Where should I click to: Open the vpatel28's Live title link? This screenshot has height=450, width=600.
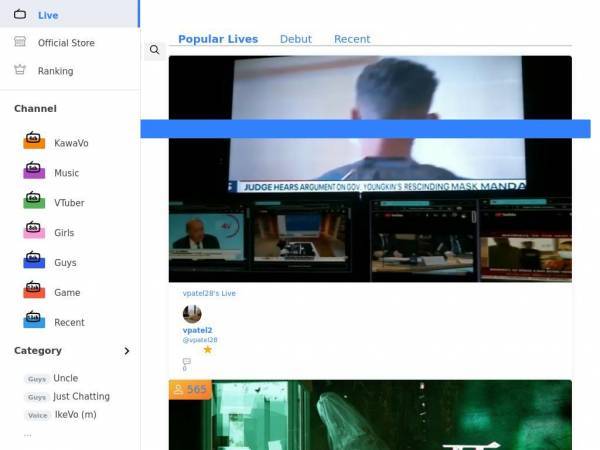coord(209,293)
